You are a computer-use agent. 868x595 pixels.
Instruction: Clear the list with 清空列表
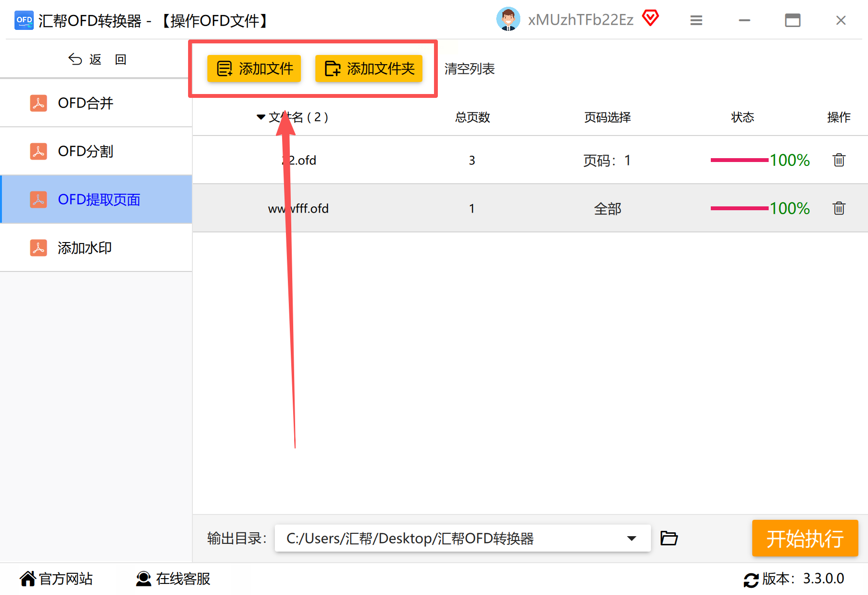click(x=470, y=69)
